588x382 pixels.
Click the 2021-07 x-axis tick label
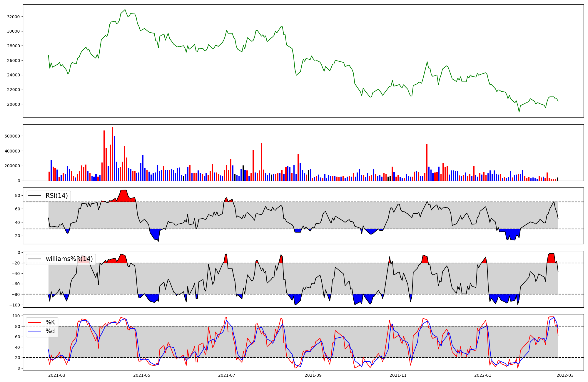coord(227,375)
